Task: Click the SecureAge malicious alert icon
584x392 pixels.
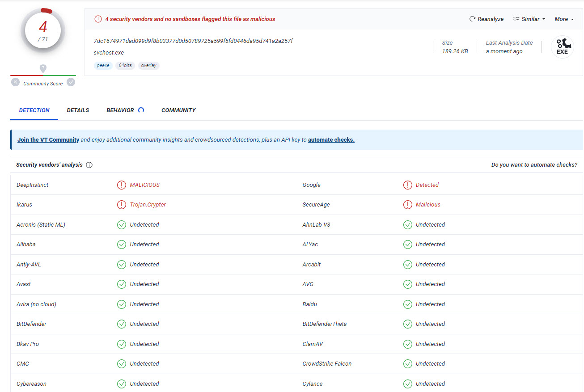Action: pyautogui.click(x=407, y=205)
